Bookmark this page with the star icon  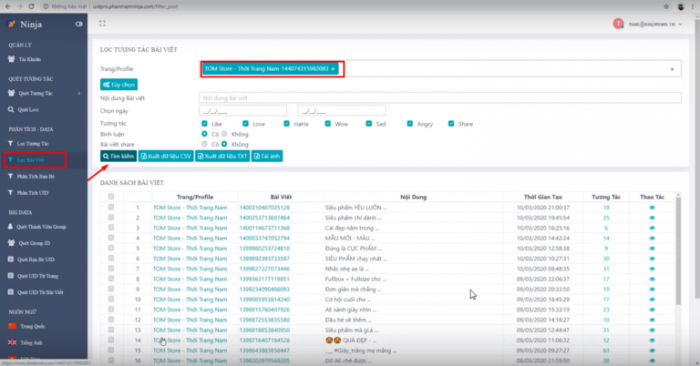click(666, 6)
